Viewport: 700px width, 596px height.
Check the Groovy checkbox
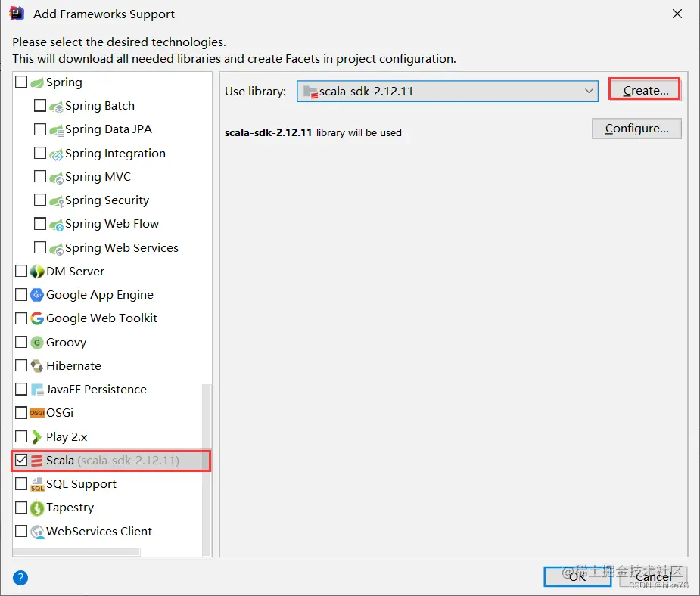point(21,342)
